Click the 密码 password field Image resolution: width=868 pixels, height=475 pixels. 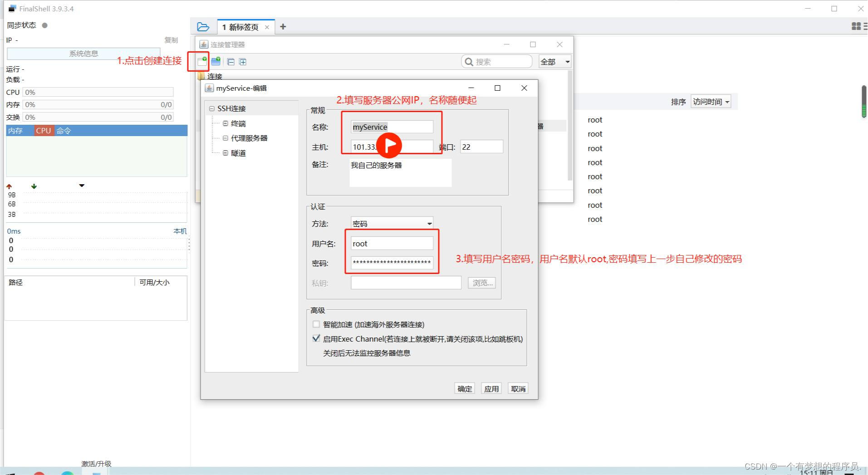point(392,263)
